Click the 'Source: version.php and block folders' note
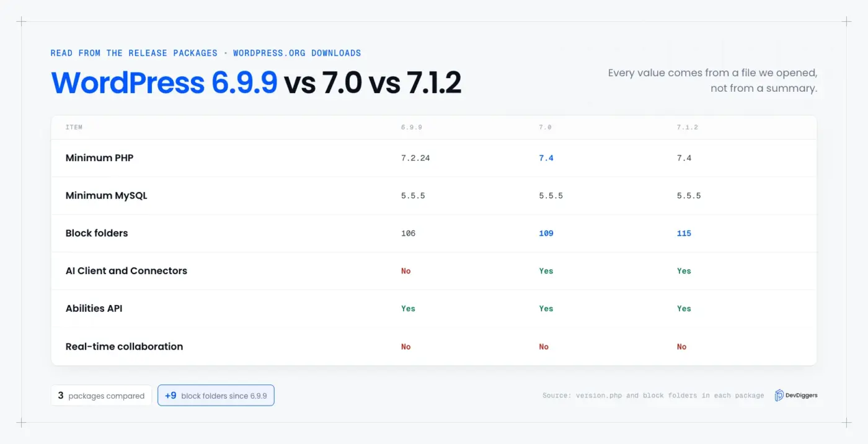The image size is (868, 444). [x=653, y=396]
